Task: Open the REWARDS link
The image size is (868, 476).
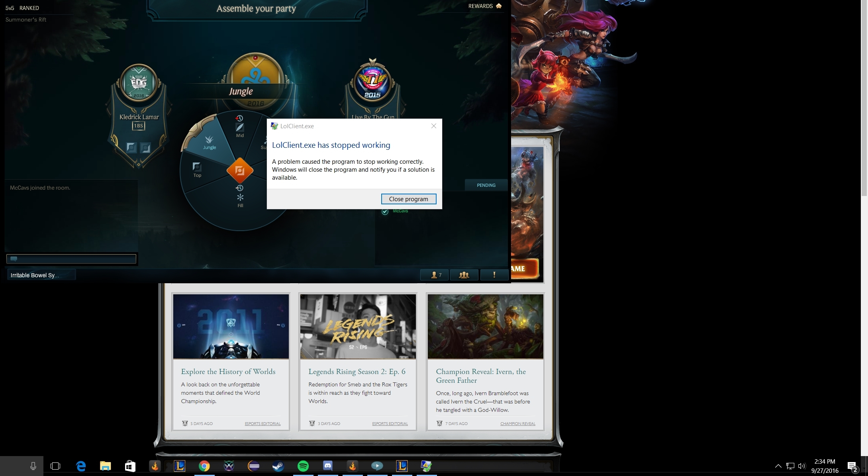Action: point(485,6)
